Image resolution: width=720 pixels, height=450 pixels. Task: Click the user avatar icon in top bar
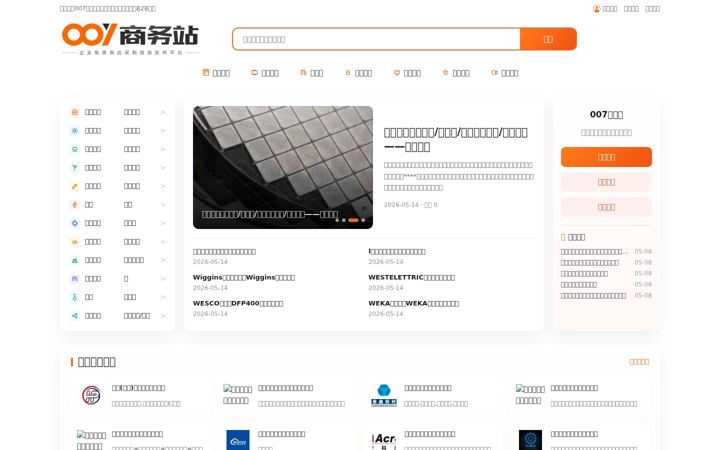click(596, 9)
